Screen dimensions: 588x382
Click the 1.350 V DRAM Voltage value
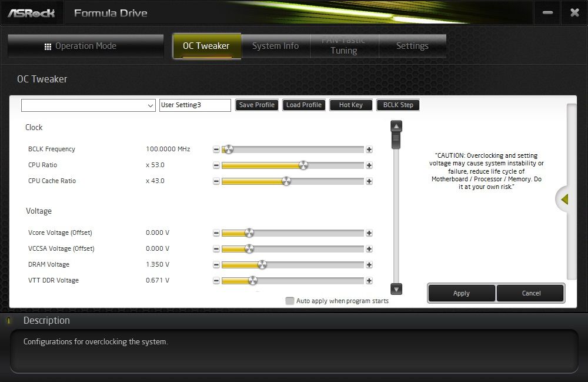click(158, 264)
